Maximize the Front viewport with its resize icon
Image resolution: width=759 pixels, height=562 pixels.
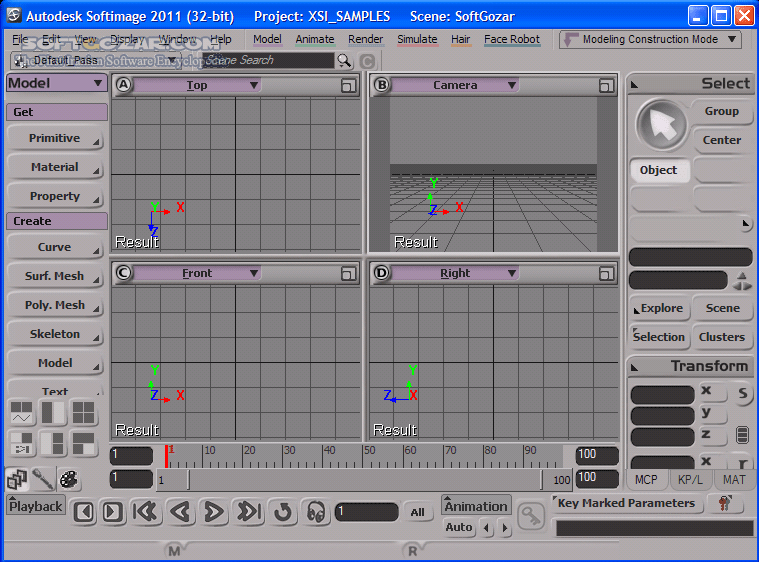click(348, 273)
